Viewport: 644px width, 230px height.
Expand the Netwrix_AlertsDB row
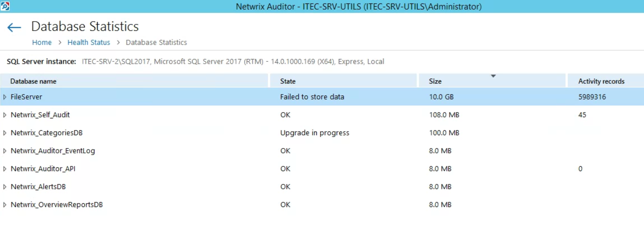5,187
